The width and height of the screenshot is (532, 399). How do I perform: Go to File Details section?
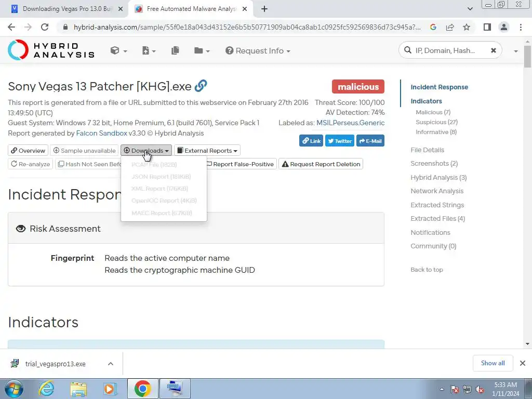pyautogui.click(x=427, y=150)
